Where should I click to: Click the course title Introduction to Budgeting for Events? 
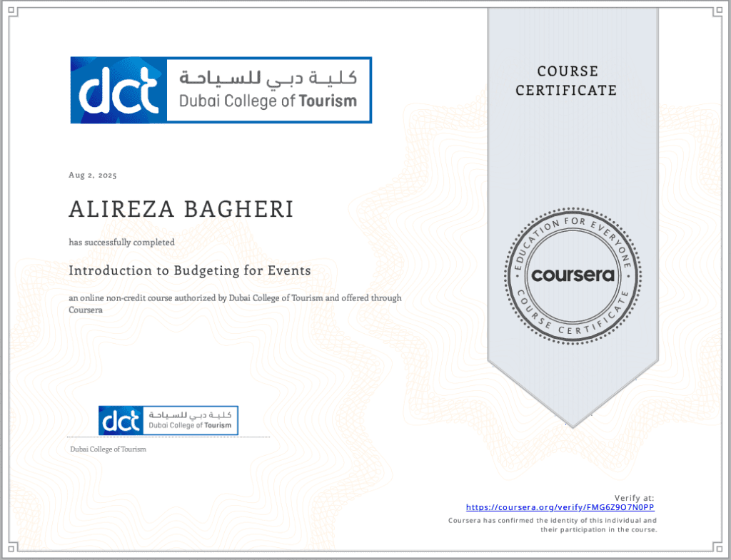(190, 270)
